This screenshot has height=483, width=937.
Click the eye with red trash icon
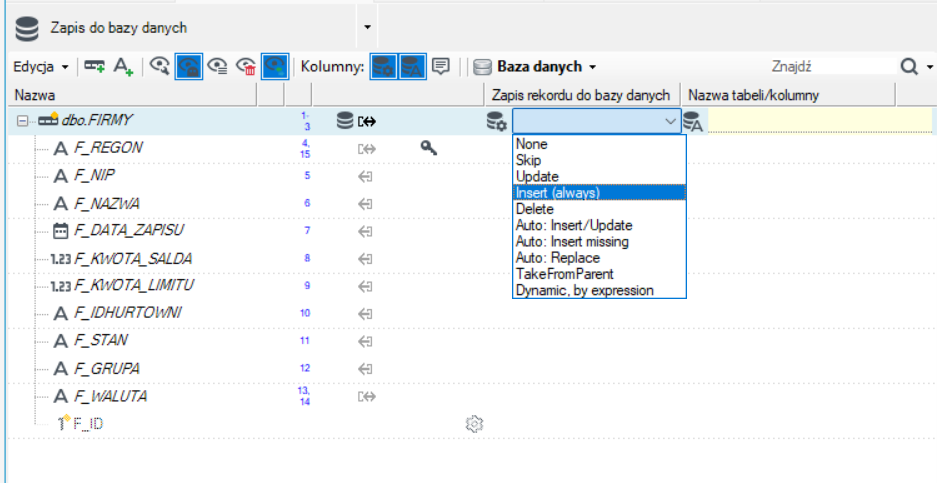point(246,66)
